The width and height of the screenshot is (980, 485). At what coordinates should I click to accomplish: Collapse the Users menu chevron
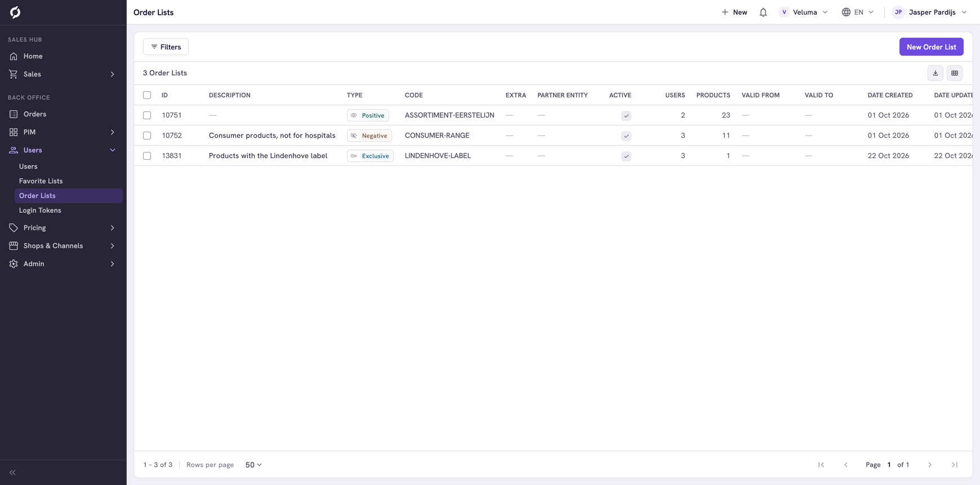pos(113,150)
